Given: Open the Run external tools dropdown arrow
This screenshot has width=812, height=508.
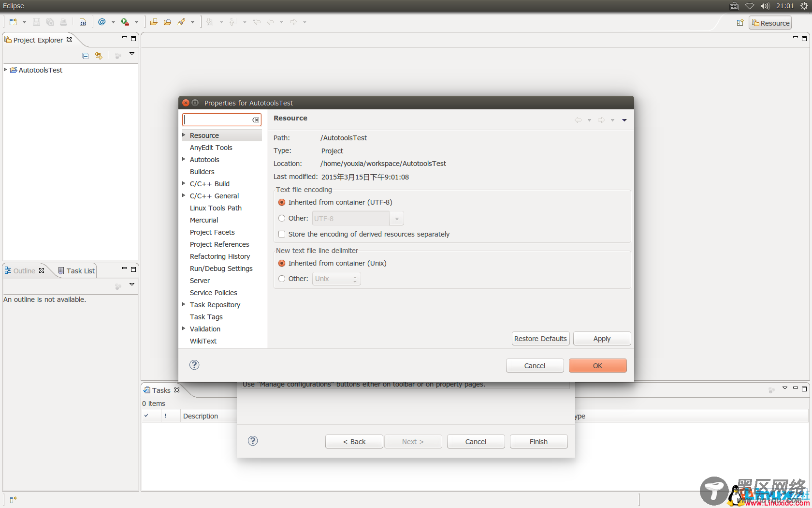Looking at the screenshot, I should 136,22.
